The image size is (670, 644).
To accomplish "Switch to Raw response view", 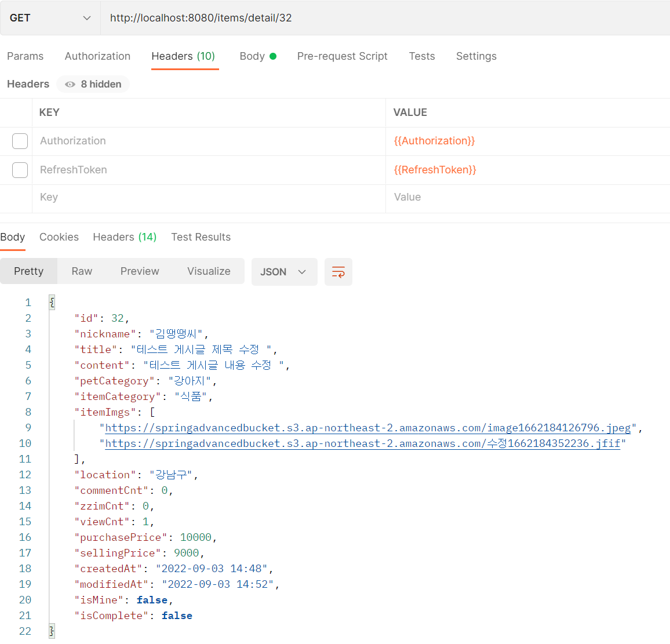I will (82, 271).
